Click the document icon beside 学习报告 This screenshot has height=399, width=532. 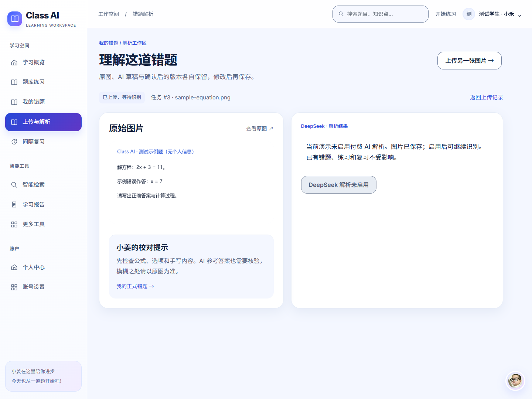click(x=14, y=204)
